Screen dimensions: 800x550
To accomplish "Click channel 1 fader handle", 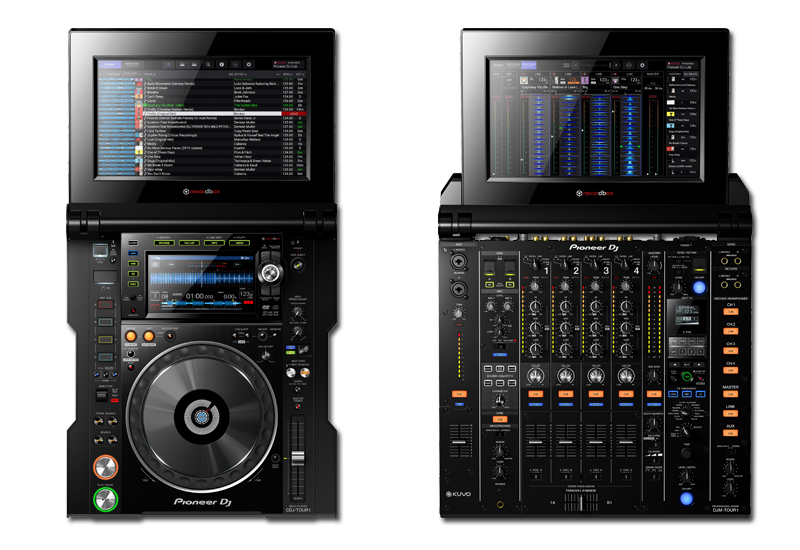I will 535,441.
